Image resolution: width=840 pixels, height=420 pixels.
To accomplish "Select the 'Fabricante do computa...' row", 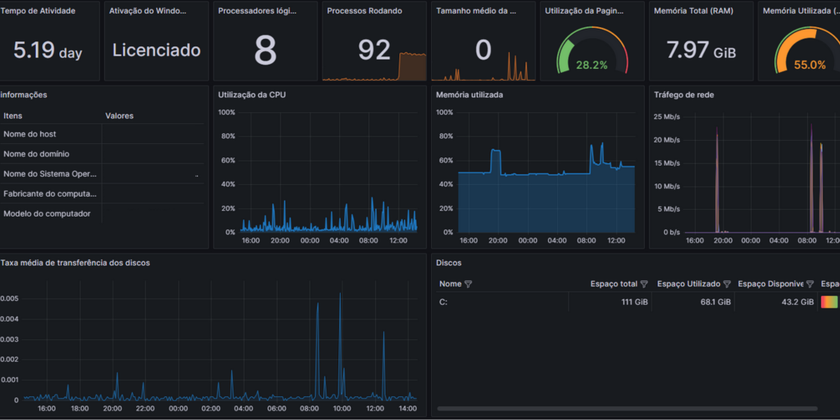I will pyautogui.click(x=102, y=193).
